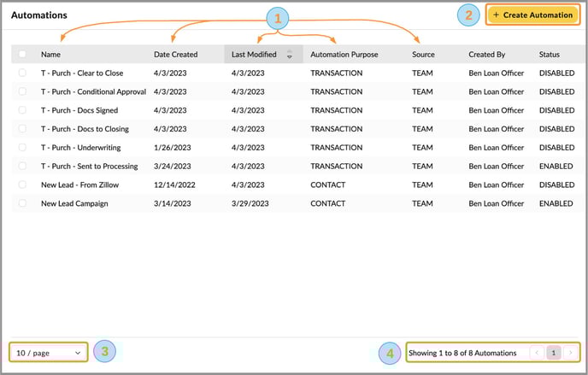Click the 3/14/2023 date created cell
Screen dimensions: 588x375
172,203
